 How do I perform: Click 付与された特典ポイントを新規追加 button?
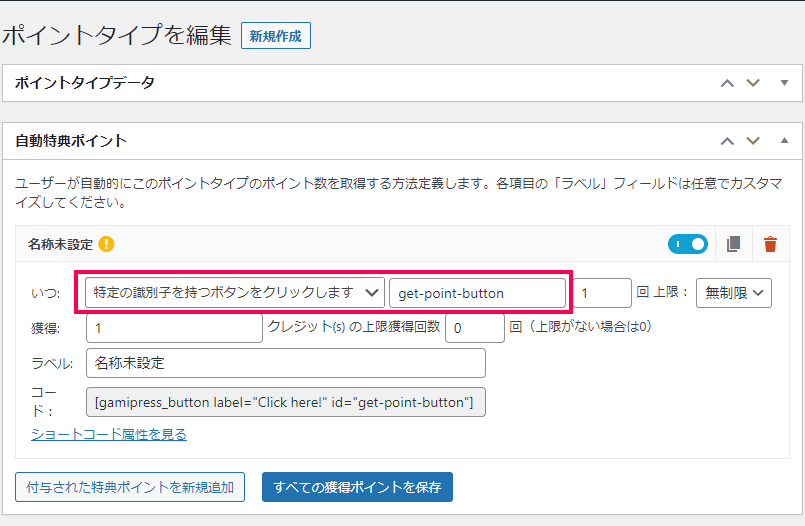pyautogui.click(x=130, y=487)
